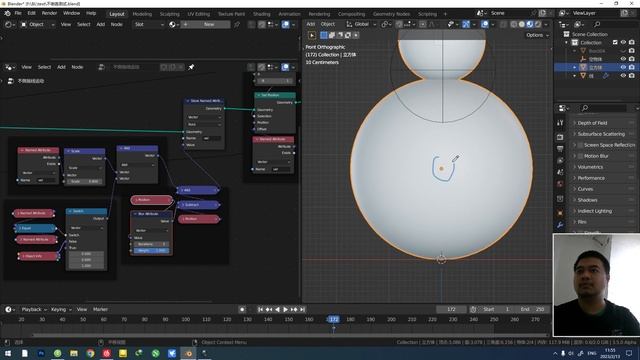This screenshot has height=360, width=640.
Task: Expand the Shadows panel
Action: coord(575,200)
